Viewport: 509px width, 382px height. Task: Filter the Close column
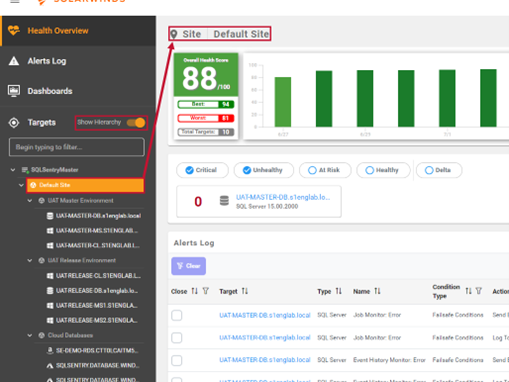206,291
